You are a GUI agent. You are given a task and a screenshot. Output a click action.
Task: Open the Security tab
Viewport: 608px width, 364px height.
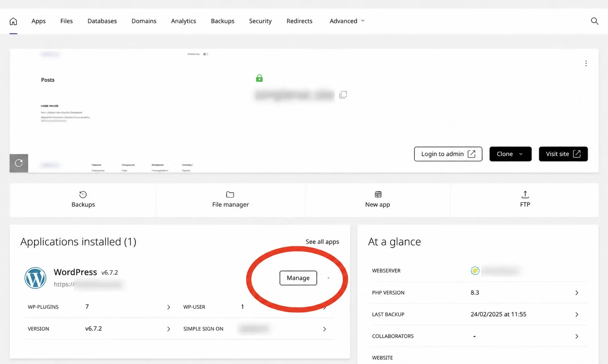click(x=260, y=21)
